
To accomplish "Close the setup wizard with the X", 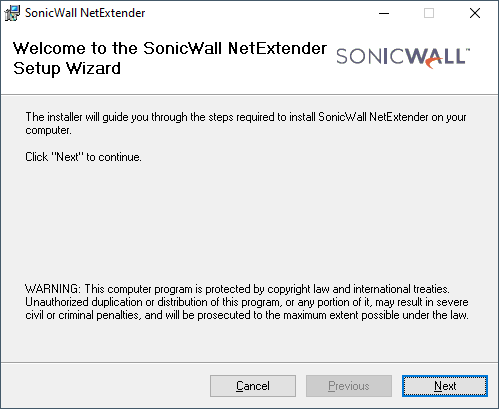I will [475, 13].
